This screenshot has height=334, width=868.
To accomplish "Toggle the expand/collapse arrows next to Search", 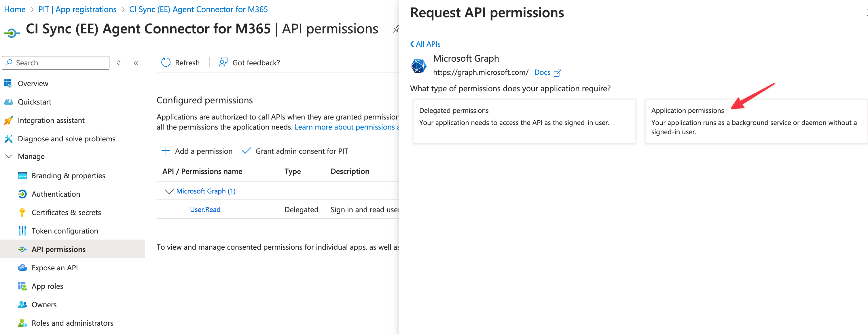I will pos(119,63).
